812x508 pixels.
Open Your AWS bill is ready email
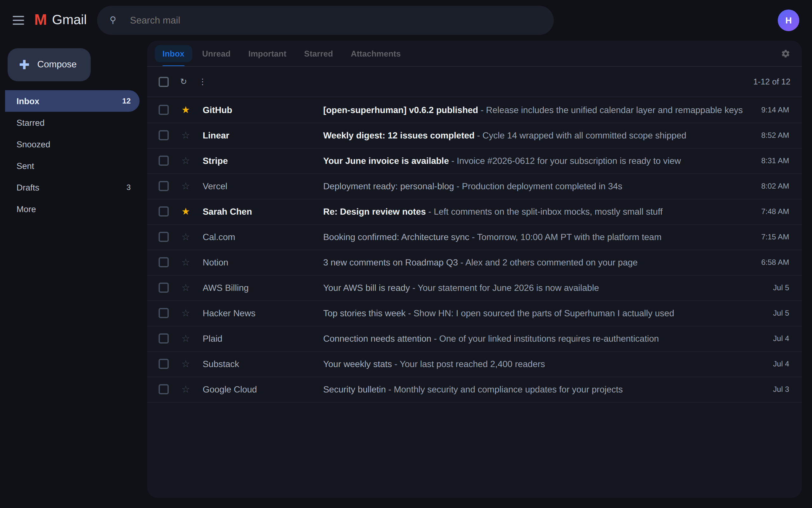click(x=474, y=288)
